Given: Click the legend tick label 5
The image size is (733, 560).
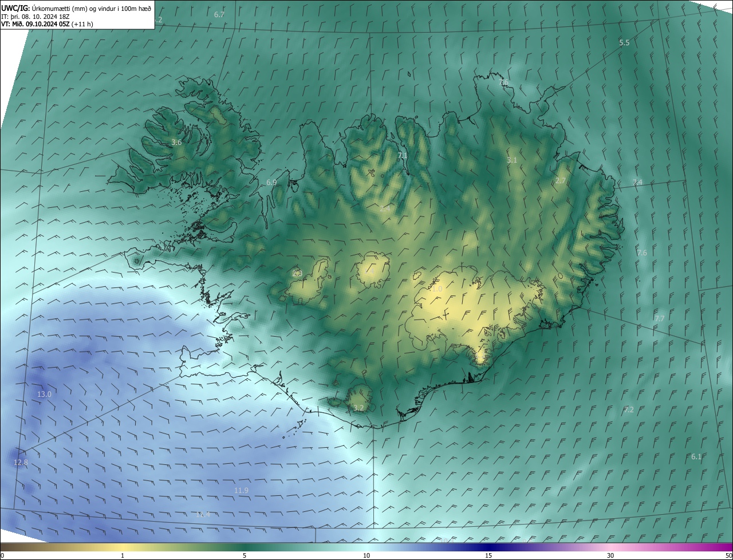Looking at the screenshot, I should [x=245, y=555].
